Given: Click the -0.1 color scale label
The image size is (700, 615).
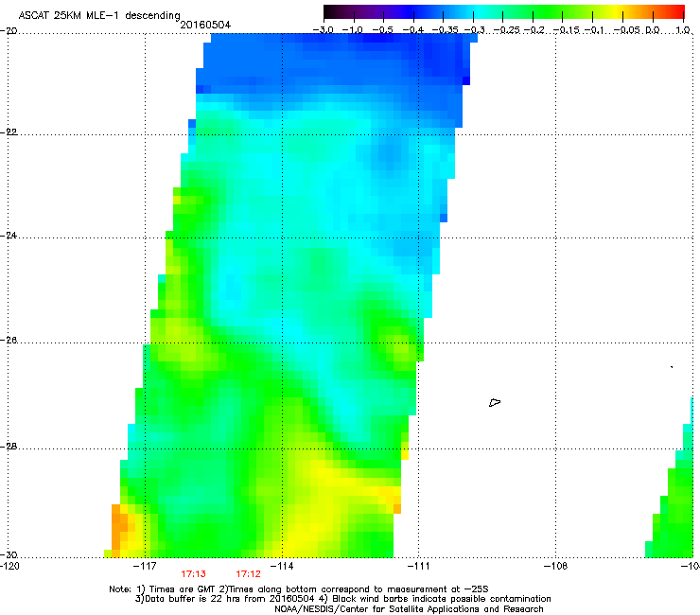Looking at the screenshot, I should 594,30.
